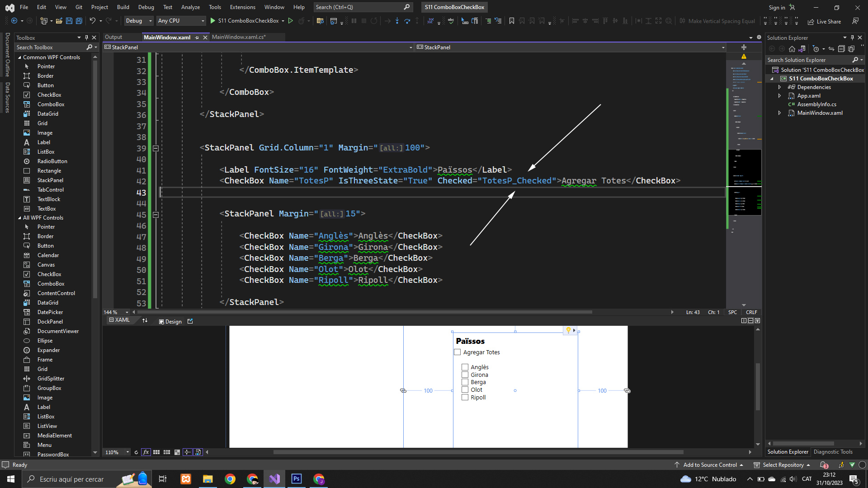This screenshot has height=488, width=868.
Task: Check the Girona checkbox in designer
Action: (465, 375)
